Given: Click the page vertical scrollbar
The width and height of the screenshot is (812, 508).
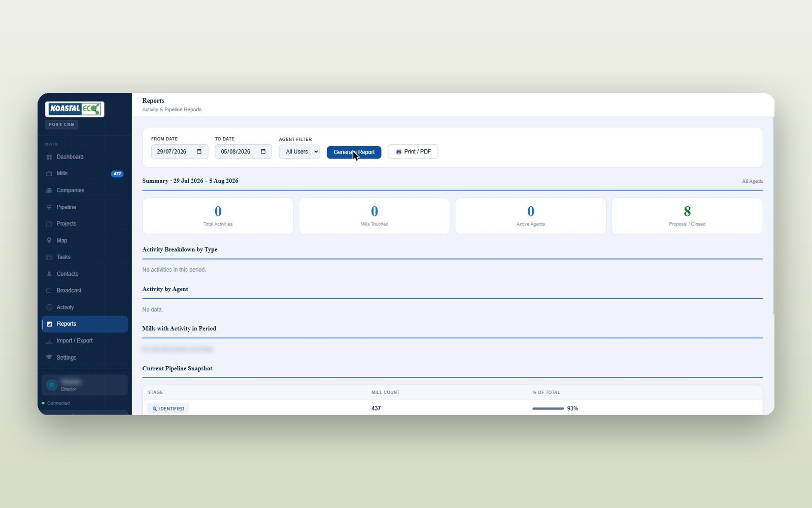Looking at the screenshot, I should pos(773,216).
